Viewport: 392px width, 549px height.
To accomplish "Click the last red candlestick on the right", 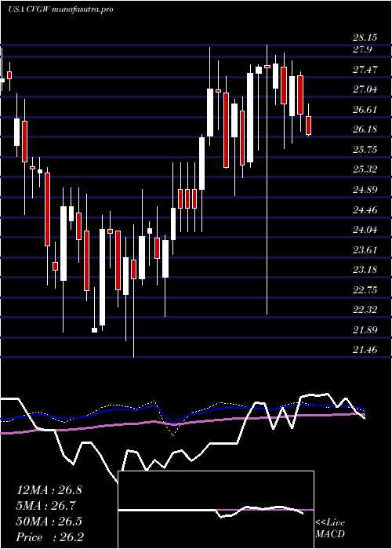I will pyautogui.click(x=309, y=125).
